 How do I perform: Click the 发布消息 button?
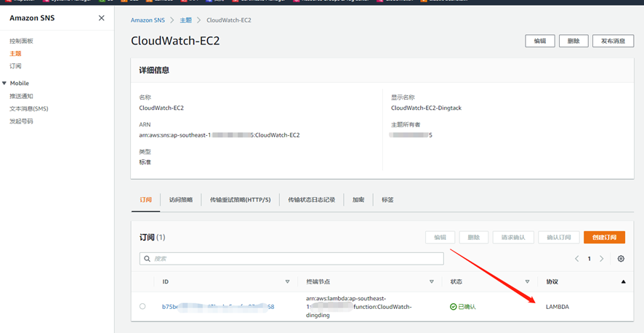click(613, 41)
